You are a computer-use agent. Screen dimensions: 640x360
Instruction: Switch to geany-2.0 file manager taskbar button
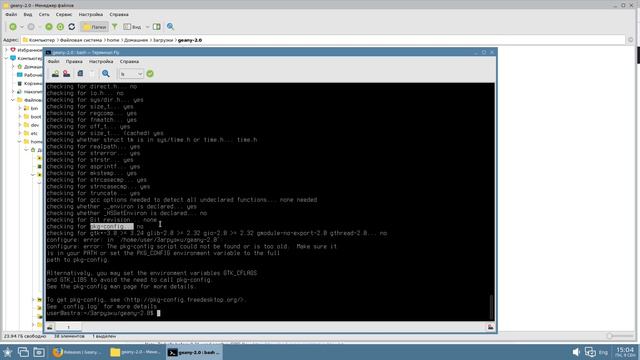tap(136, 352)
